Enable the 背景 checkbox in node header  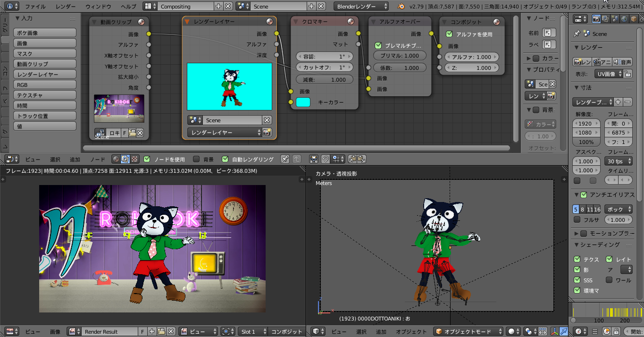(197, 160)
